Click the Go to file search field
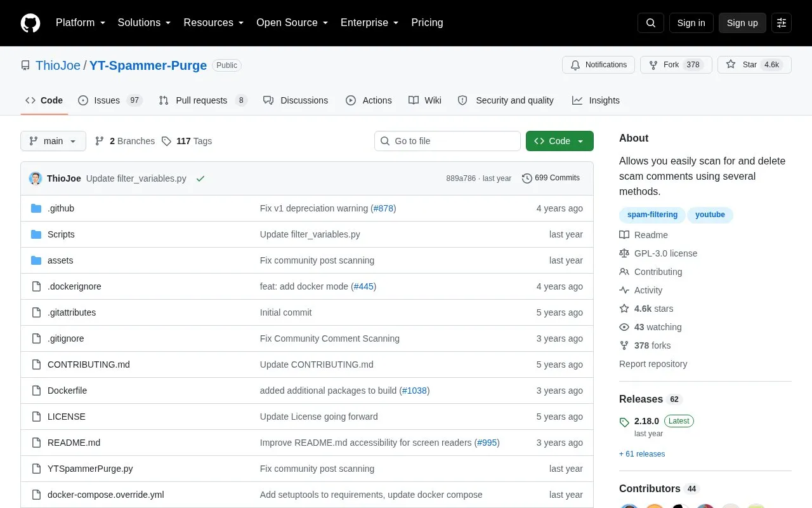812x508 pixels. [447, 141]
